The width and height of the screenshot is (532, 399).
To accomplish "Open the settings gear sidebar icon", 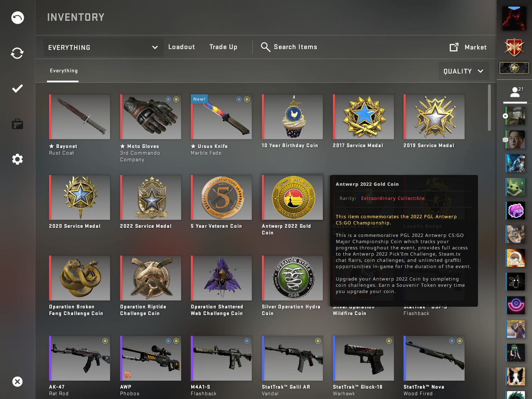I will tap(17, 159).
